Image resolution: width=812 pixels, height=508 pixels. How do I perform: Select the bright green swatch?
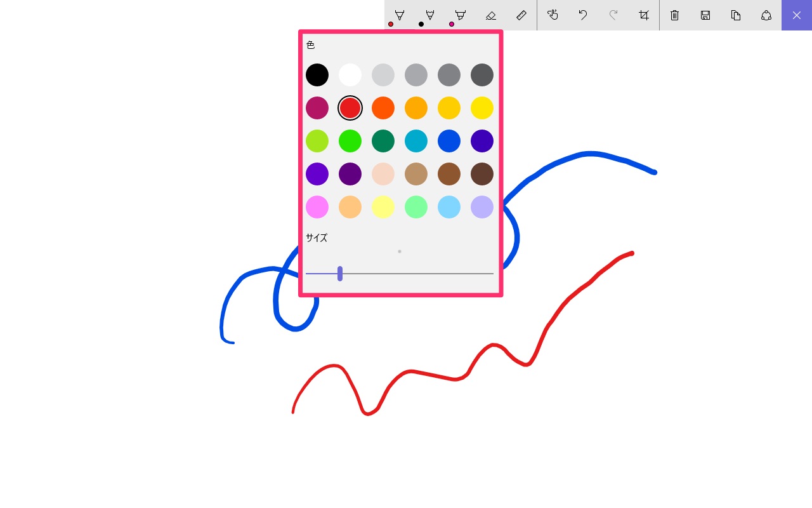click(x=350, y=141)
